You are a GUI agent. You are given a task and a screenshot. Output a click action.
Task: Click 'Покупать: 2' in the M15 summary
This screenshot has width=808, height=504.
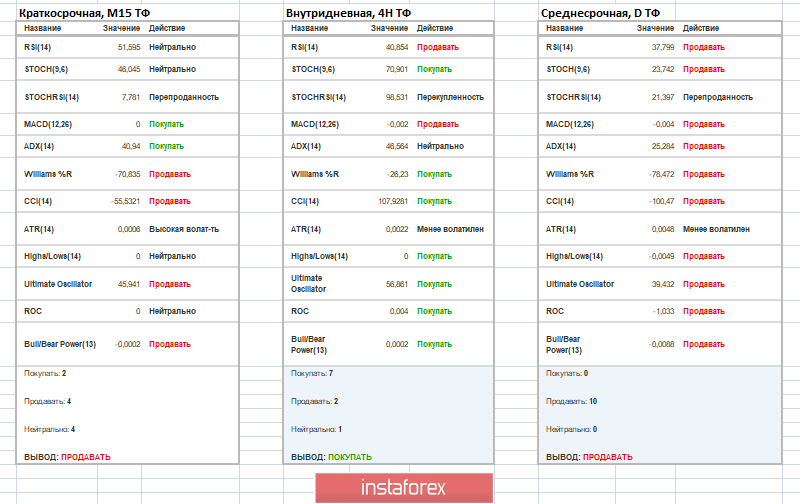coord(45,373)
